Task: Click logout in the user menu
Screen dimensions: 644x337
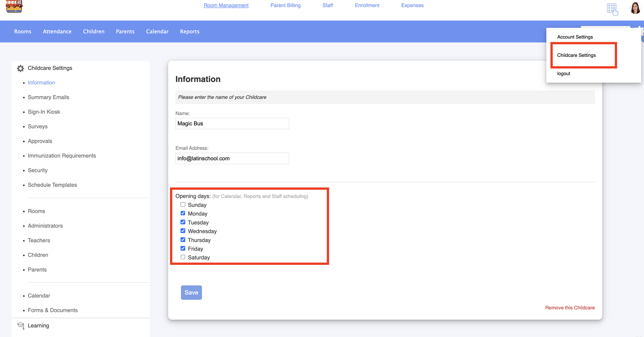Action: click(563, 74)
